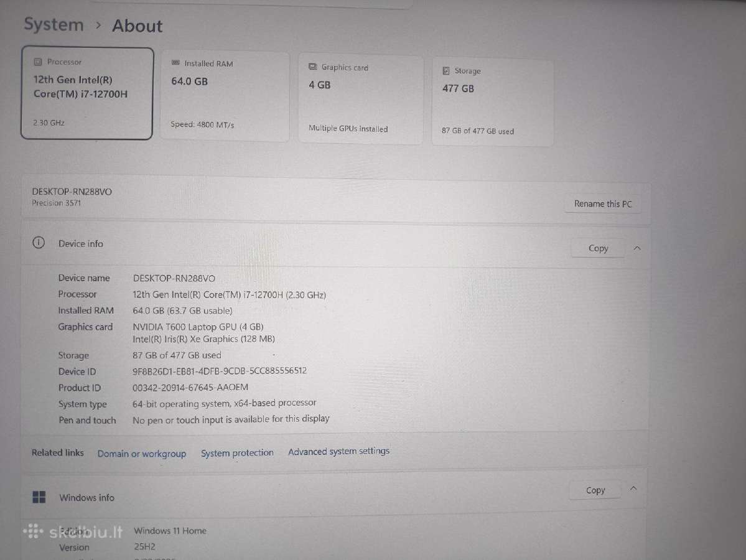Click the Windows info section header
The height and width of the screenshot is (560, 746).
click(x=335, y=494)
